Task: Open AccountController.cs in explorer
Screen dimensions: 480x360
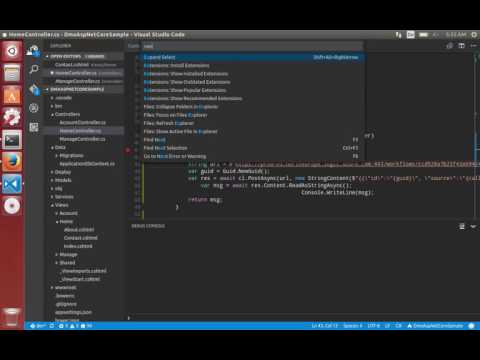Action: coord(83,123)
